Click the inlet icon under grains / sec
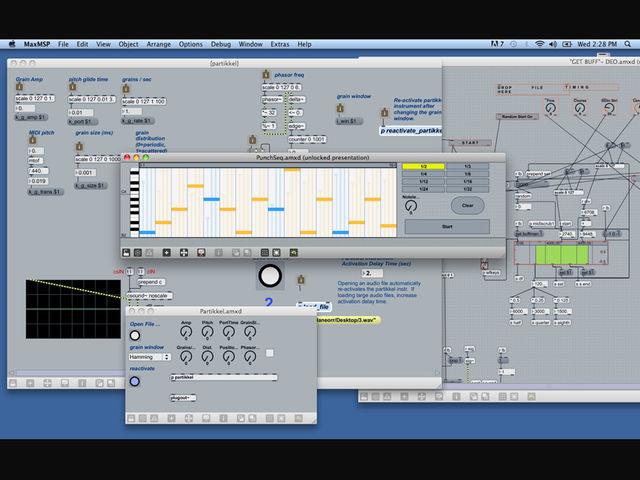The image size is (640, 480). point(126,88)
